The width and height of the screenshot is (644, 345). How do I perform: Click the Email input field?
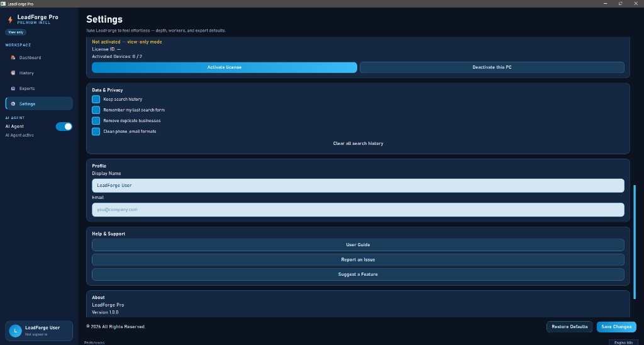[x=358, y=210]
